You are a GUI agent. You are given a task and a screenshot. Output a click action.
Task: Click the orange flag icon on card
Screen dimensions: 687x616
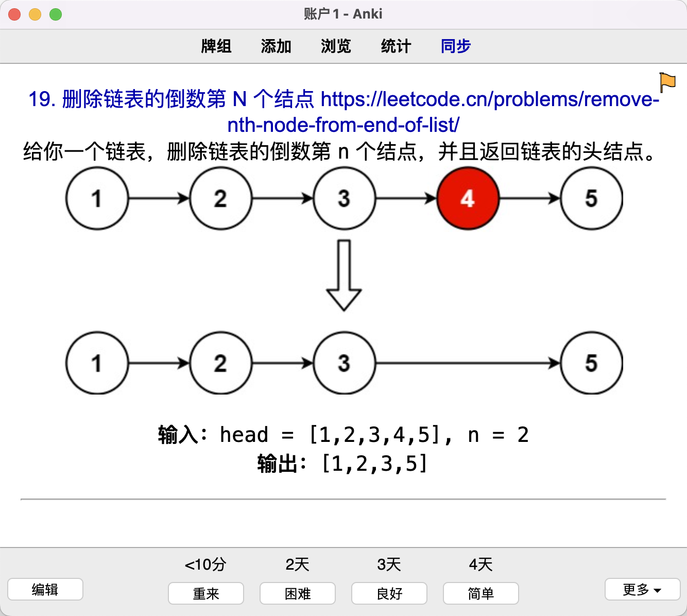pyautogui.click(x=667, y=81)
